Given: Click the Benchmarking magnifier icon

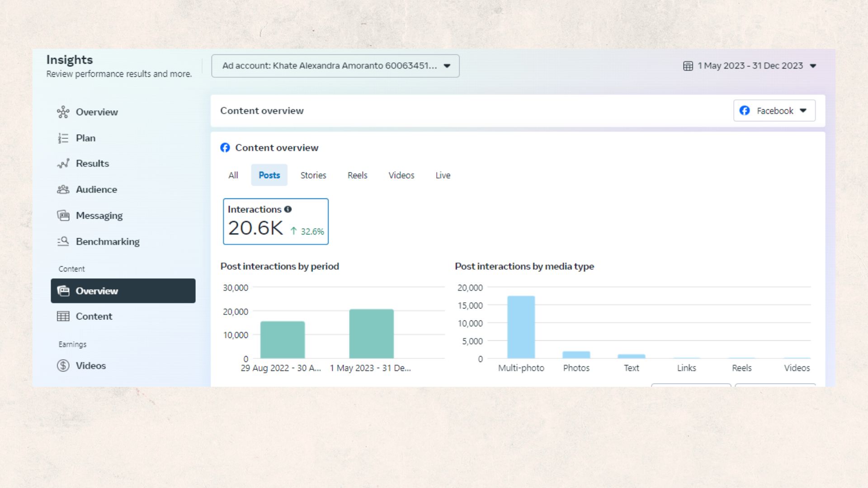Looking at the screenshot, I should coord(63,241).
